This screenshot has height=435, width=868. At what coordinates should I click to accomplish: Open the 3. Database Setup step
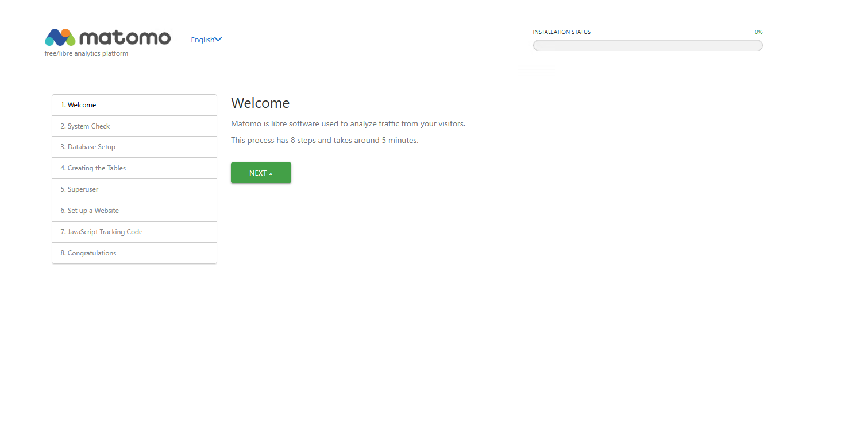point(88,147)
